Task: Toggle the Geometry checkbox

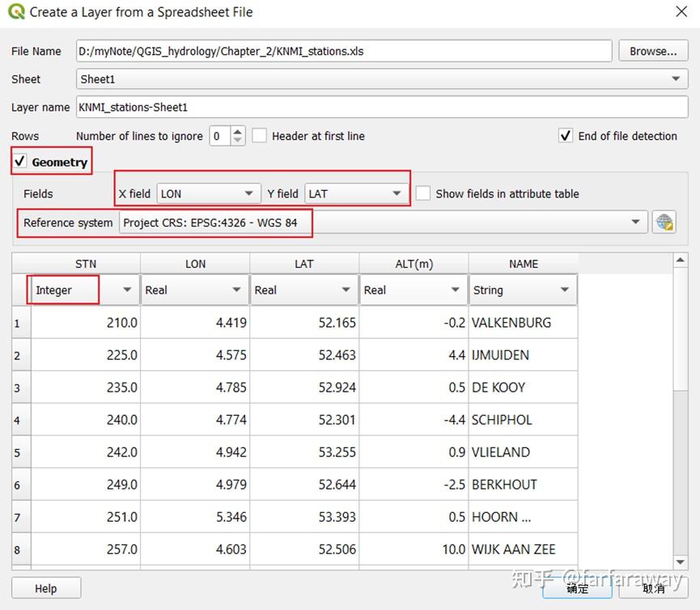Action: point(20,162)
